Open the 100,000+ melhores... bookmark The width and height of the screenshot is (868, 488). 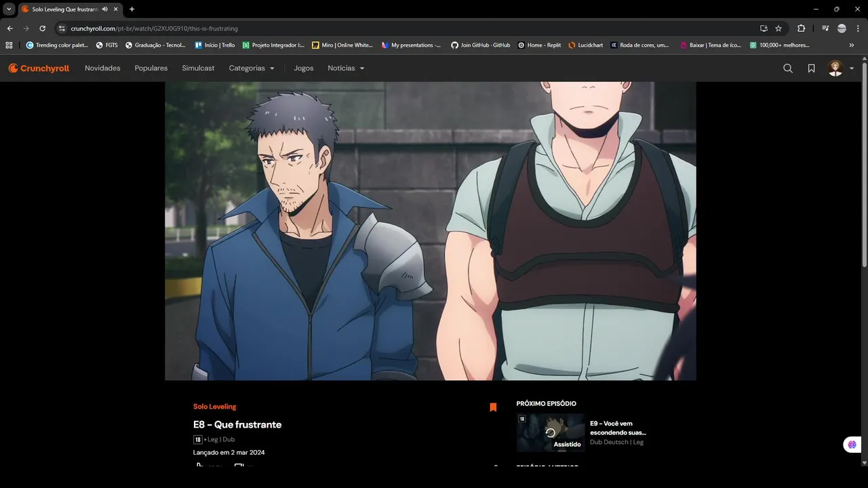[780, 45]
